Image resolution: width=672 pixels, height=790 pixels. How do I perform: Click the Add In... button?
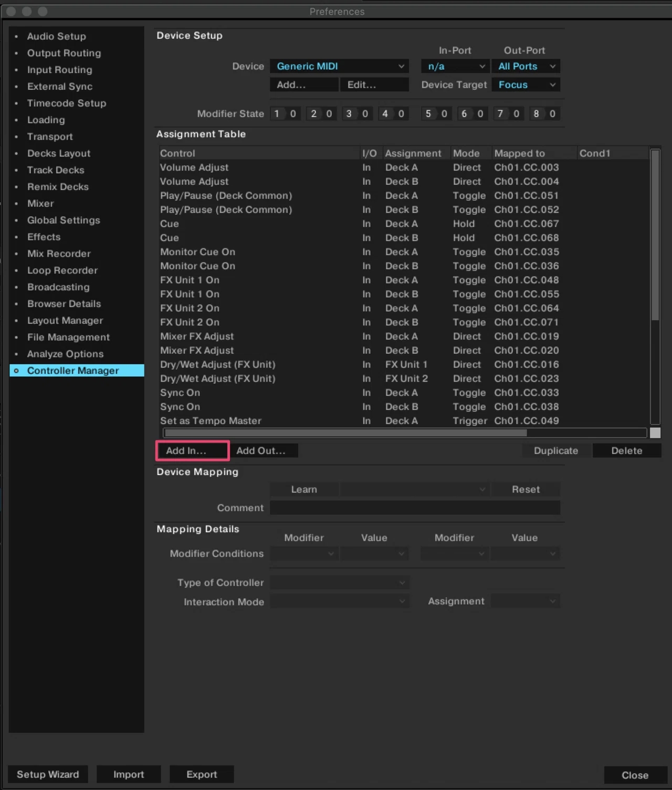(192, 450)
